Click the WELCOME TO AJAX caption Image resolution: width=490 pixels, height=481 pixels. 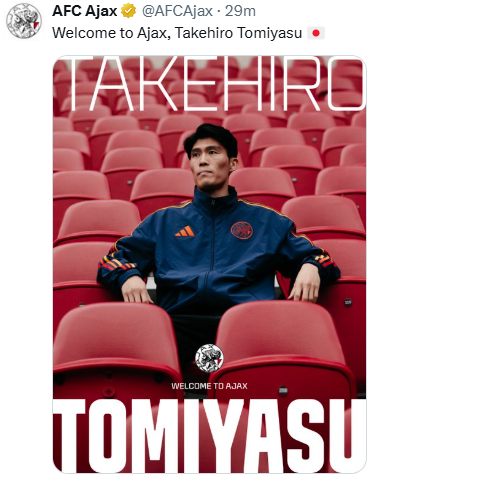pyautogui.click(x=209, y=386)
